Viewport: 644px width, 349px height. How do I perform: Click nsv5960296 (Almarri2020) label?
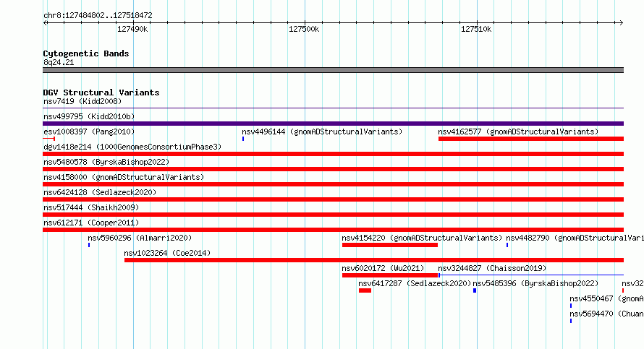pyautogui.click(x=140, y=238)
